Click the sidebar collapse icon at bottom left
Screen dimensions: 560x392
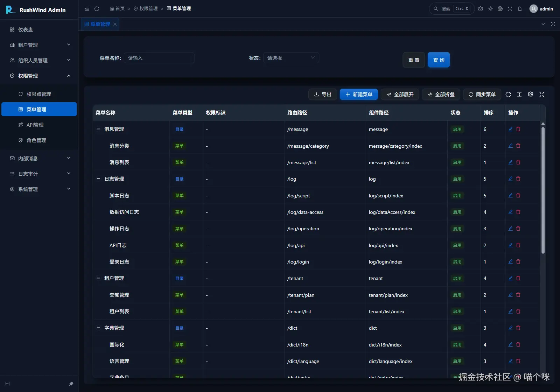pos(7,384)
